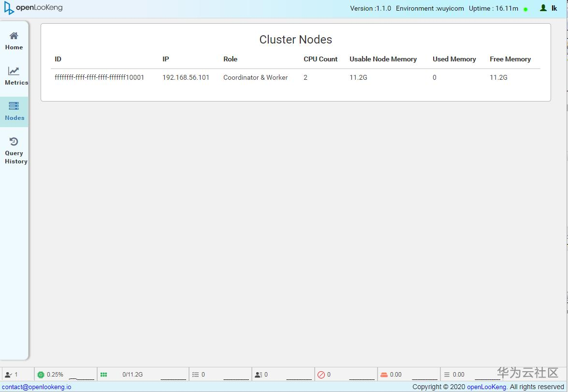Click the Version :1.1.0 text in the header
The width and height of the screenshot is (568, 392).
click(370, 8)
